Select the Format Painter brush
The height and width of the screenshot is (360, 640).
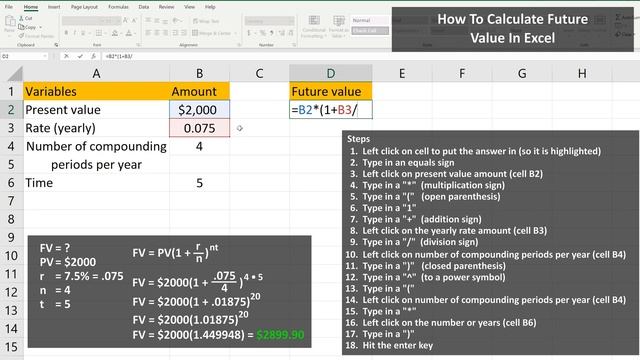tap(21, 36)
